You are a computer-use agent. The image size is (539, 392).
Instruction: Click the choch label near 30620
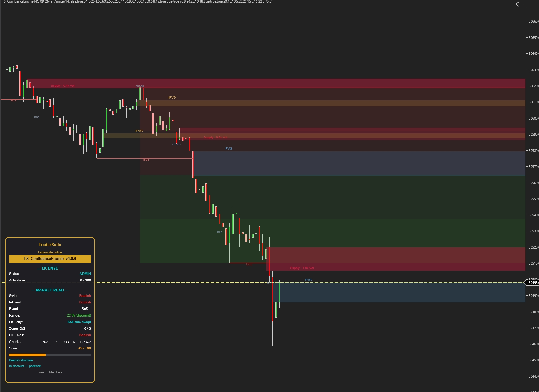click(140, 86)
